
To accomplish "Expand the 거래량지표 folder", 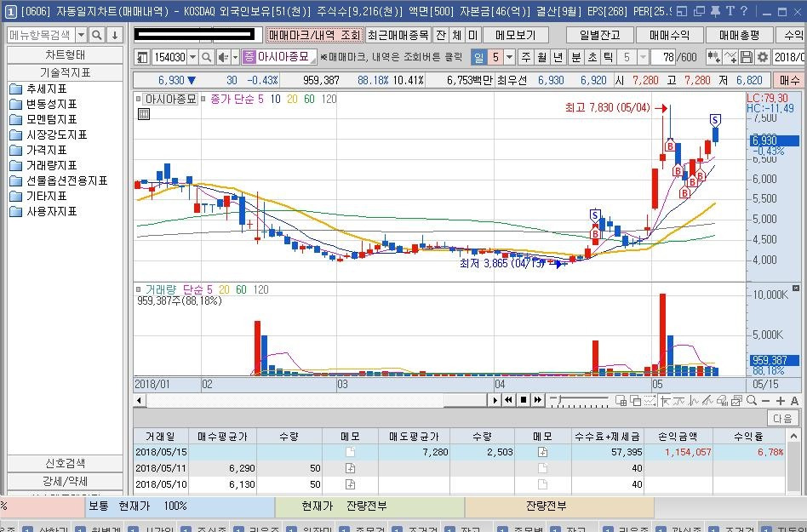I will (43, 165).
